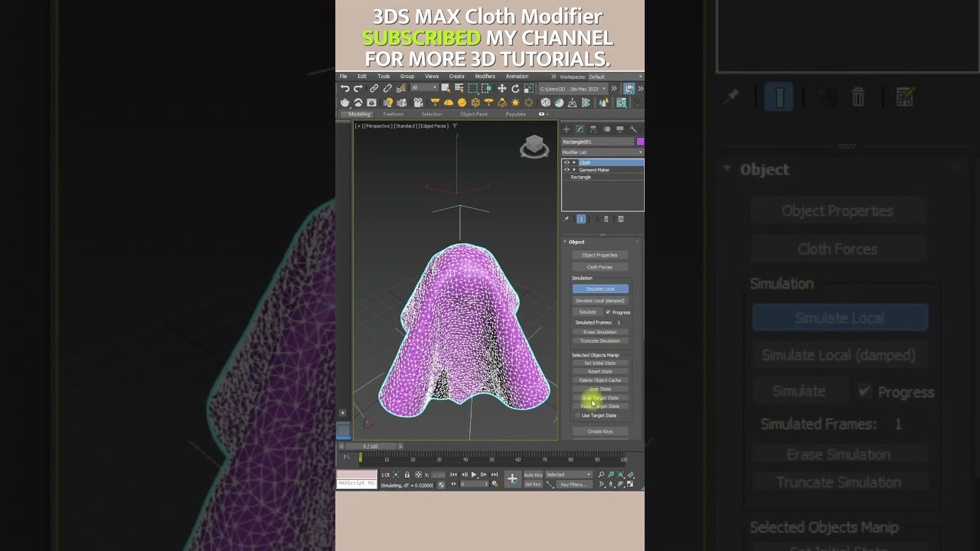Choose the Select Object tool
The height and width of the screenshot is (551, 980).
(446, 88)
